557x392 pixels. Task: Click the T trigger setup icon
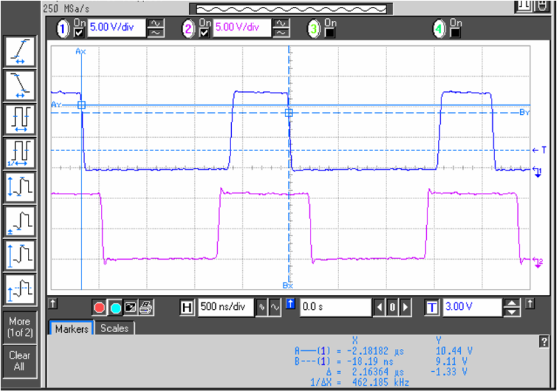click(x=432, y=308)
